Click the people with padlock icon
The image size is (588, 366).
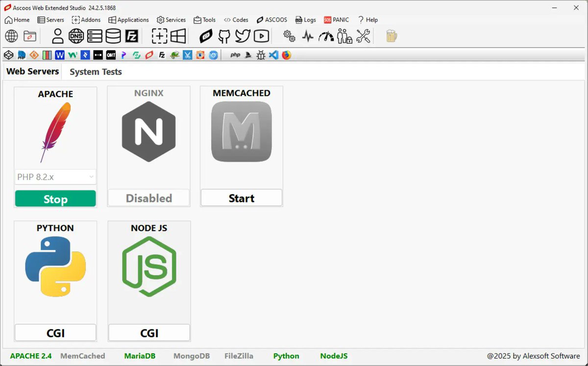point(344,36)
